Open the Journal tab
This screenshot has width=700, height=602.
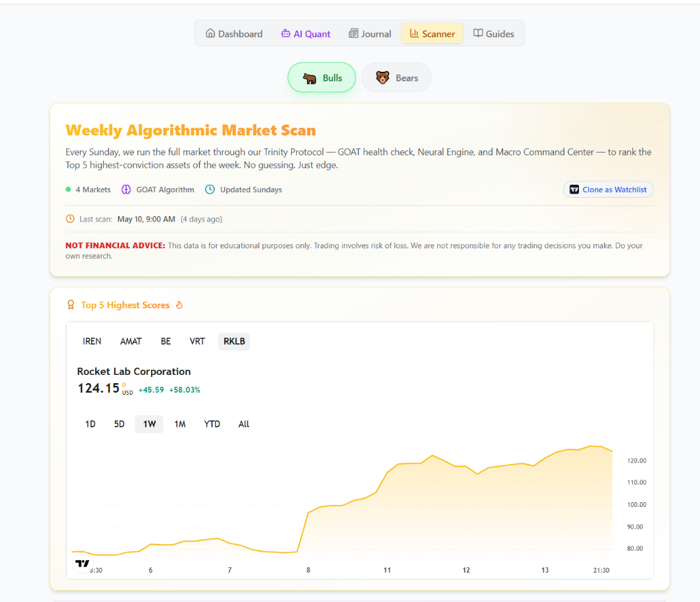[370, 34]
